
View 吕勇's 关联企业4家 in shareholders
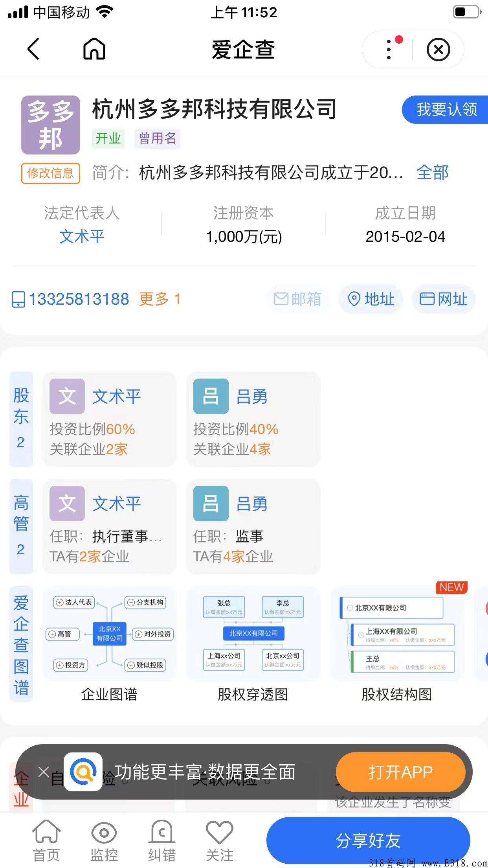click(232, 449)
